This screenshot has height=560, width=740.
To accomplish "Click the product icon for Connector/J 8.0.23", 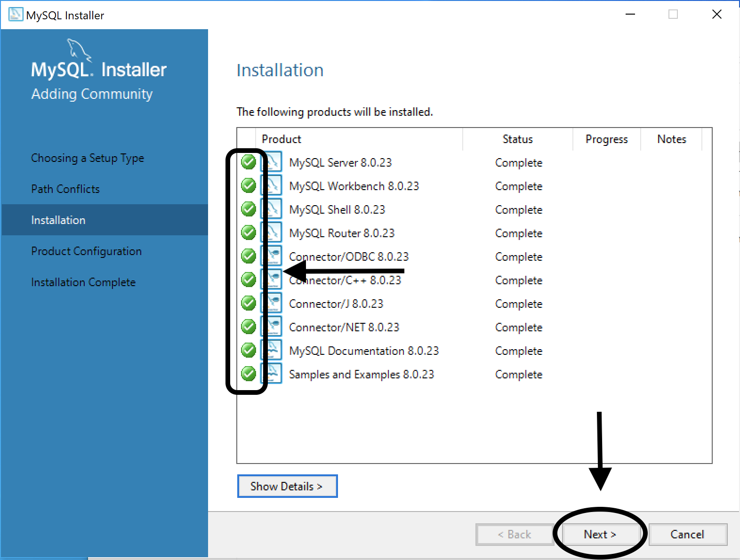I will coord(272,303).
